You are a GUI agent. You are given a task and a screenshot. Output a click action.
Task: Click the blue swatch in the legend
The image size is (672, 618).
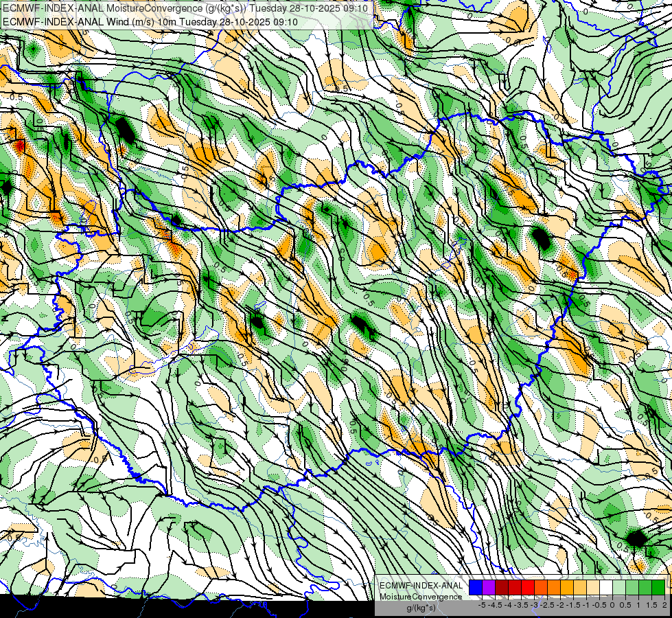pyautogui.click(x=476, y=587)
